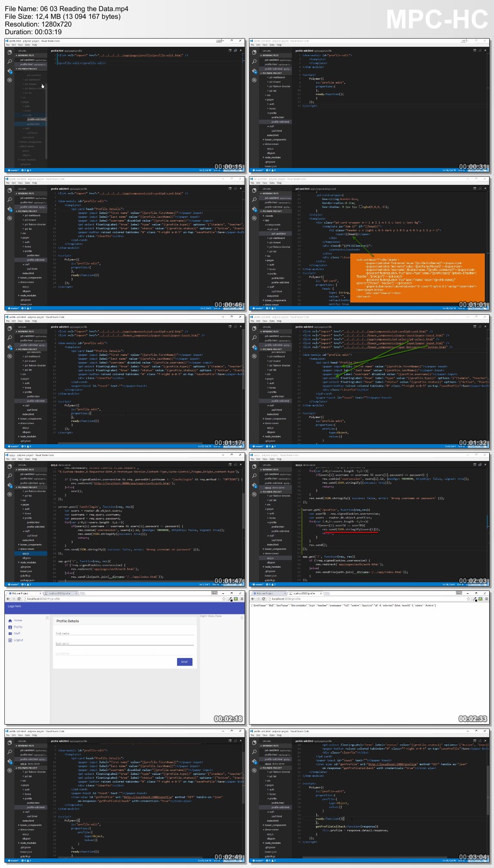Open db.json in 00:02:03 explorer tree
The image size is (494, 868).
pos(271,562)
